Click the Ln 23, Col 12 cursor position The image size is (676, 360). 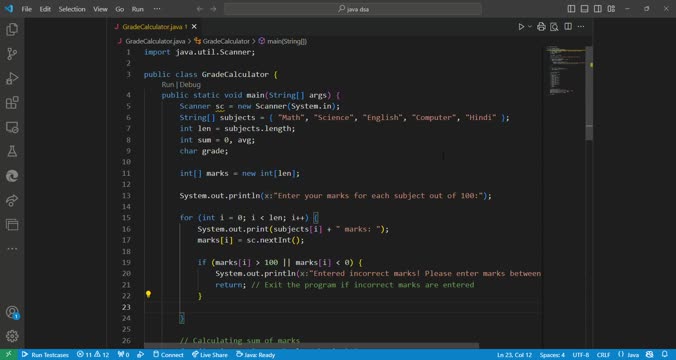[x=514, y=355]
